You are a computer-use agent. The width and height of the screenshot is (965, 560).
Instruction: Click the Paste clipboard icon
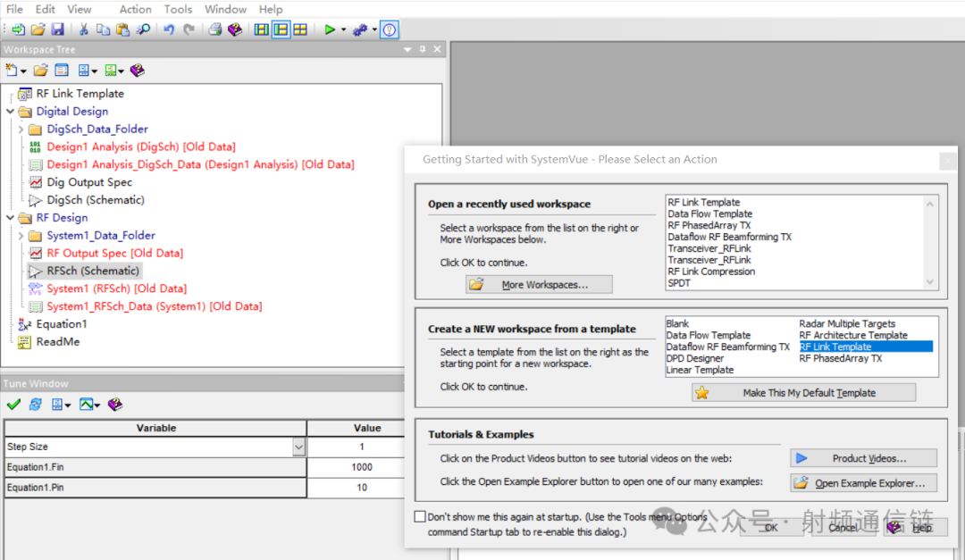[123, 29]
